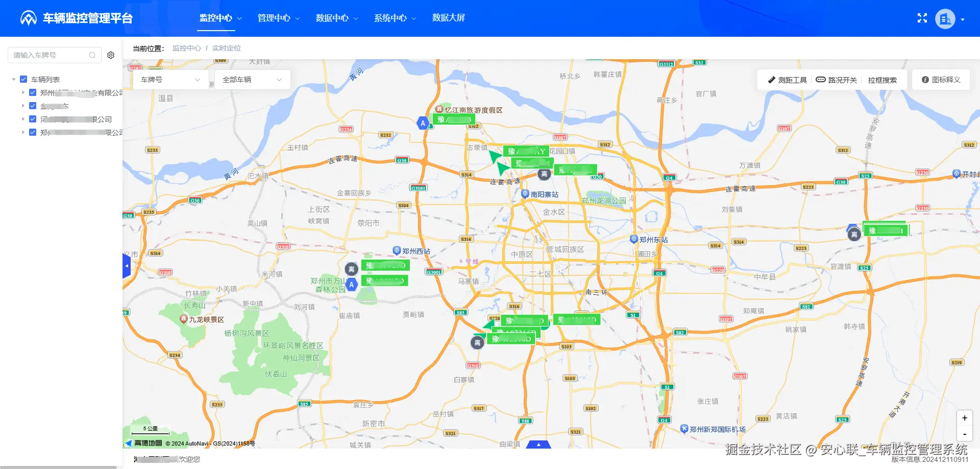The height and width of the screenshot is (469, 980).
Task: Click the 测距工具 label
Action: click(792, 80)
